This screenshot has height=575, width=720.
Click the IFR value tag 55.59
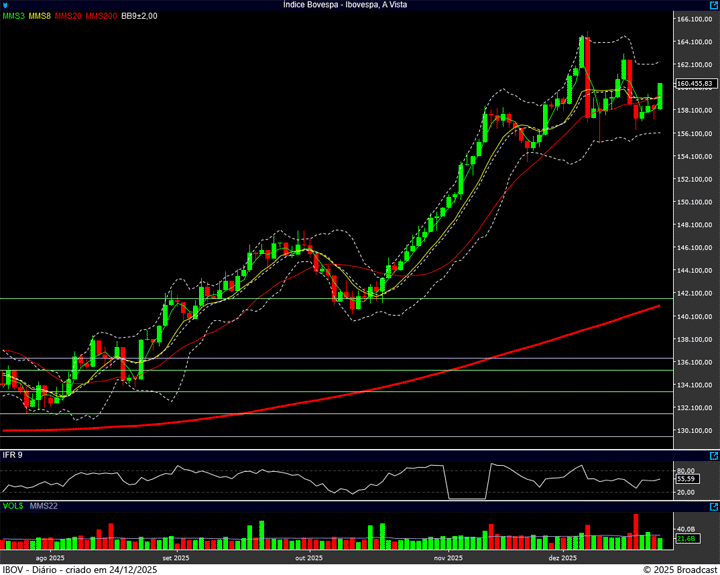click(686, 480)
